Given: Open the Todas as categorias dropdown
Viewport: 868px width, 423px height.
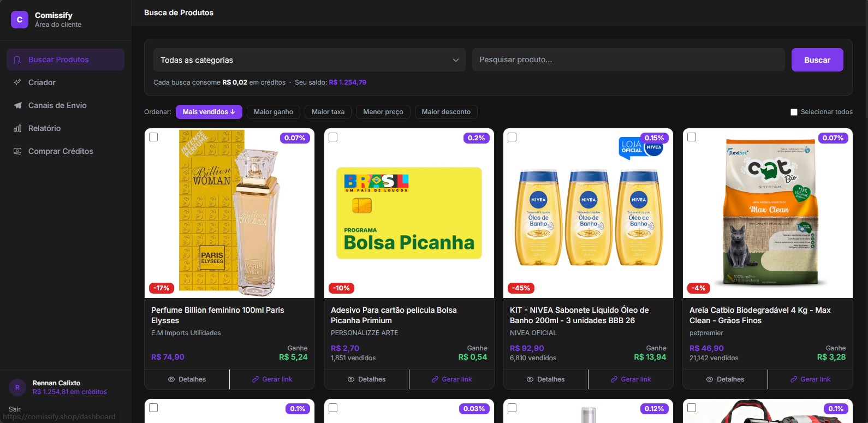Looking at the screenshot, I should (x=310, y=60).
